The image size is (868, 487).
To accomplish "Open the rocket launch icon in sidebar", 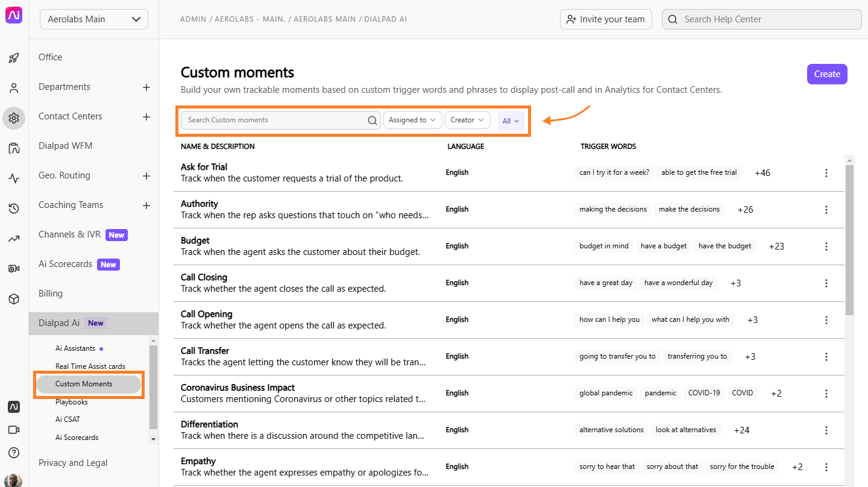I will pos(14,58).
